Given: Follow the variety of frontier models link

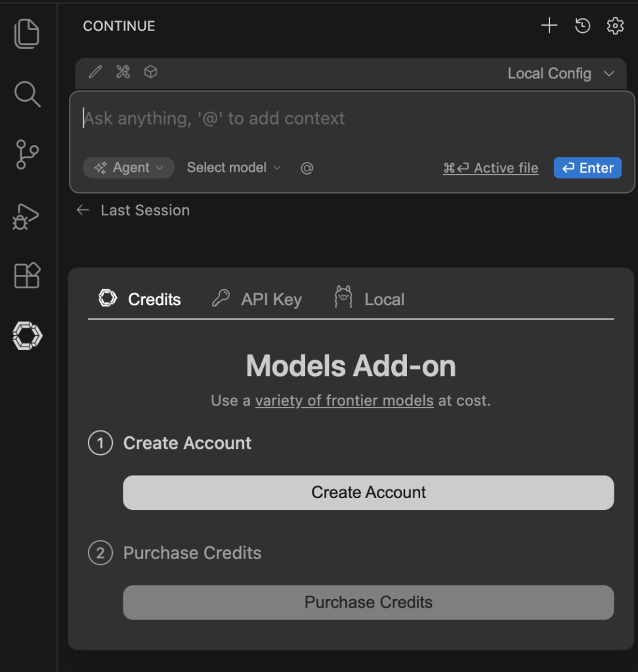Looking at the screenshot, I should (x=344, y=400).
